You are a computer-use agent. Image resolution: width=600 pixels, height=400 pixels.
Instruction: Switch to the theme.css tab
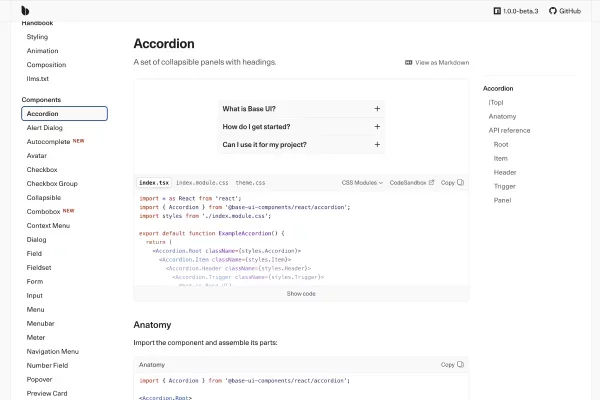(x=250, y=183)
